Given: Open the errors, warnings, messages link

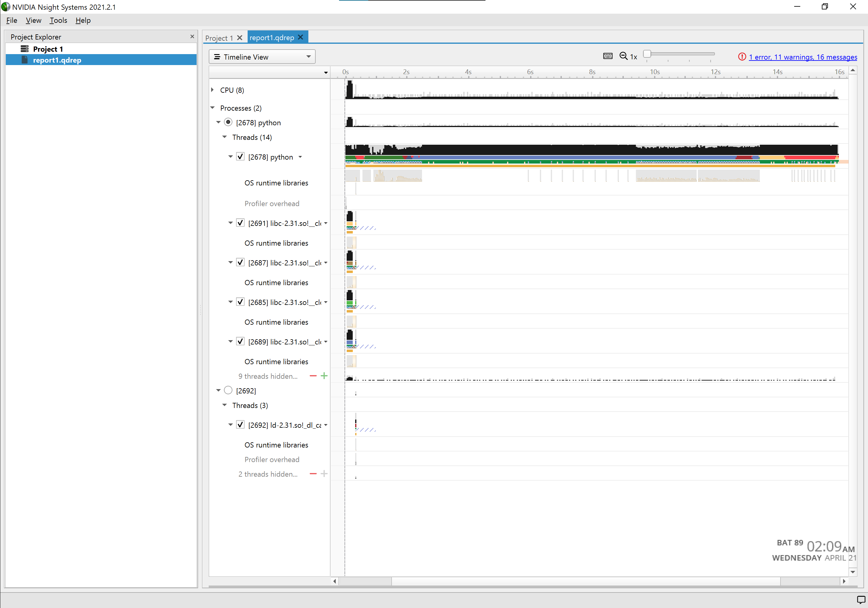Looking at the screenshot, I should (x=803, y=57).
